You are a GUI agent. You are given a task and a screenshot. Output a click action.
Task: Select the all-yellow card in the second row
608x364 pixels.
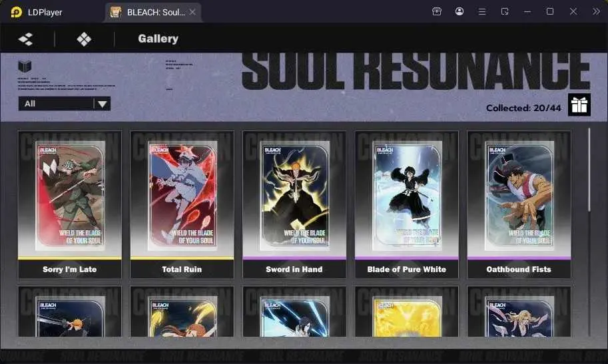tap(407, 311)
